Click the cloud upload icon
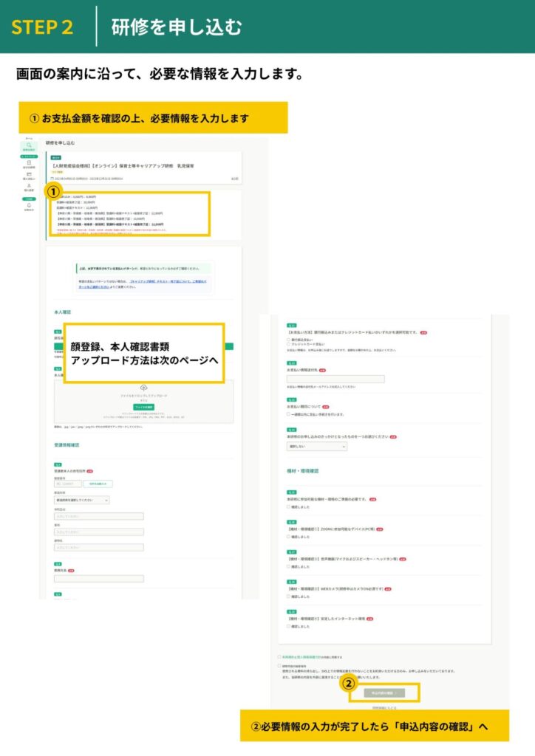 pyautogui.click(x=143, y=388)
